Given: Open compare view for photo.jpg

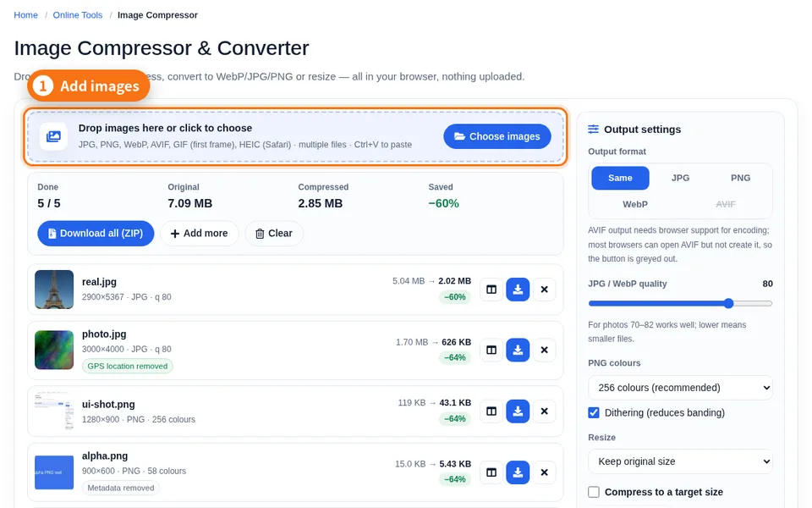Looking at the screenshot, I should (x=491, y=350).
